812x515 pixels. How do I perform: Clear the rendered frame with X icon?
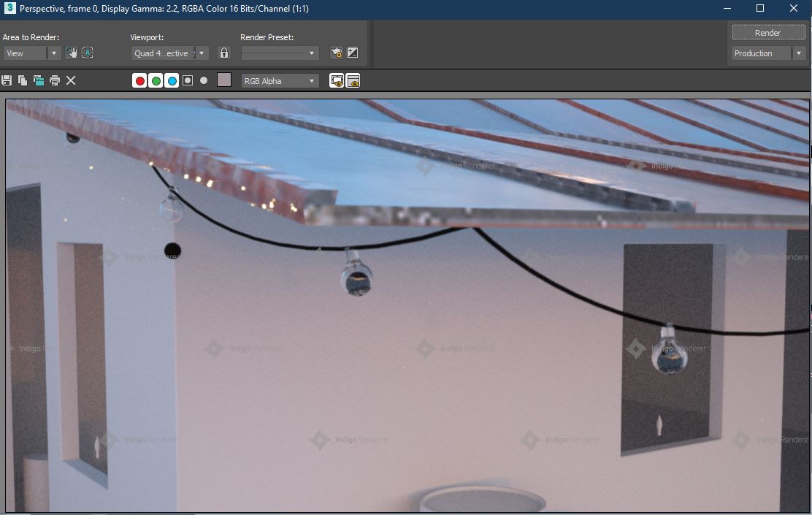71,80
